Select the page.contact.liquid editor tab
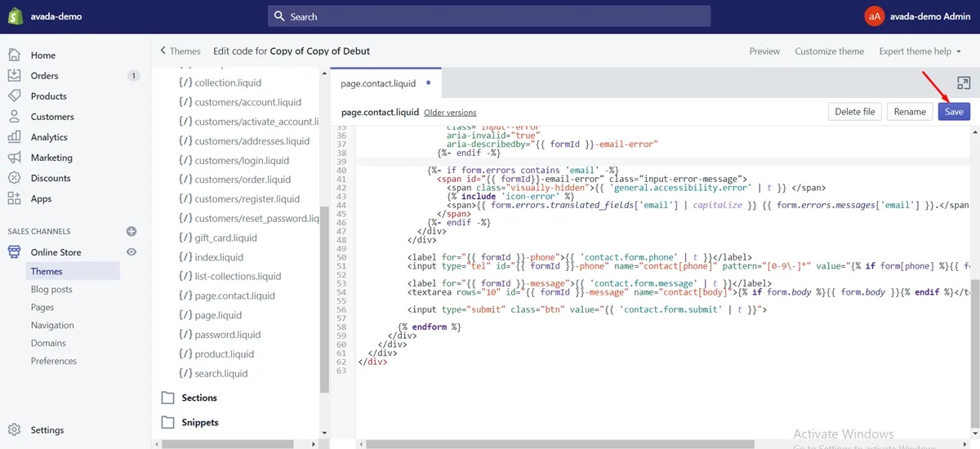The height and width of the screenshot is (449, 980). coord(385,83)
